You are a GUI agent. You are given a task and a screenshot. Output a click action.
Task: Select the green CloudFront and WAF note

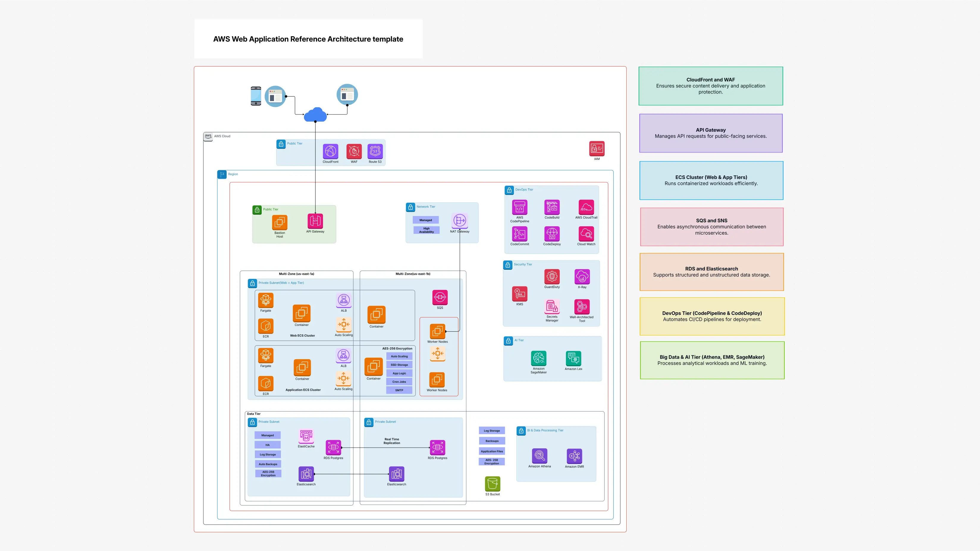tap(710, 86)
